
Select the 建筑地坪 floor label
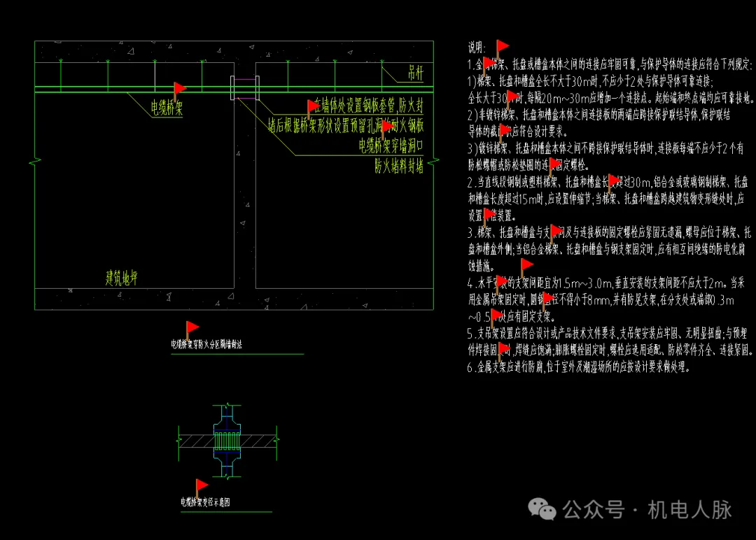[x=121, y=278]
